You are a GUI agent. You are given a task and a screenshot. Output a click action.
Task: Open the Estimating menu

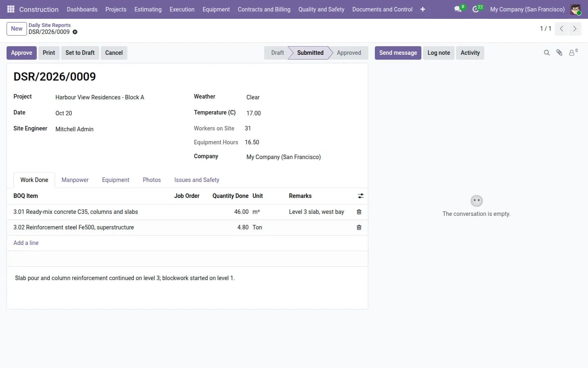(148, 9)
